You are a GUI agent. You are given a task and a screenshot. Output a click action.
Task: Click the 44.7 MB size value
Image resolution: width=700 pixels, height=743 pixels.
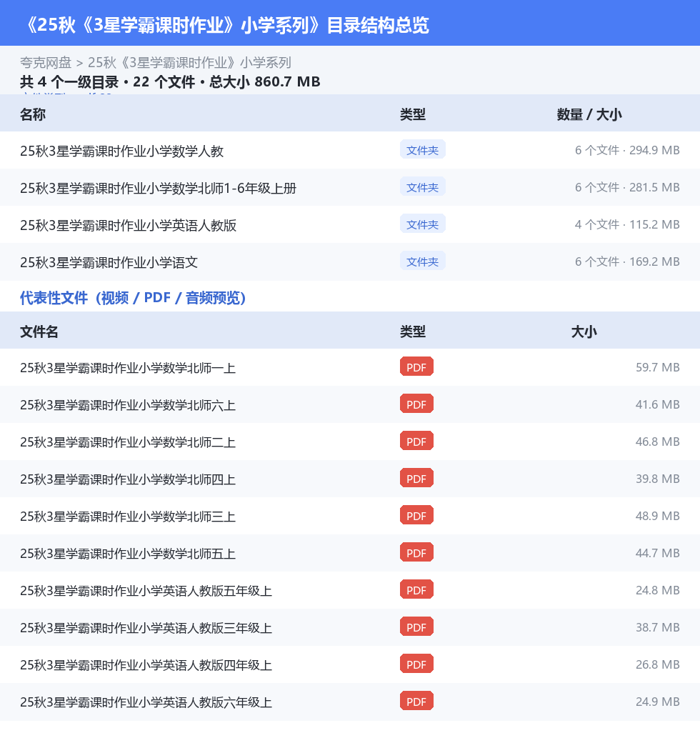tap(657, 553)
